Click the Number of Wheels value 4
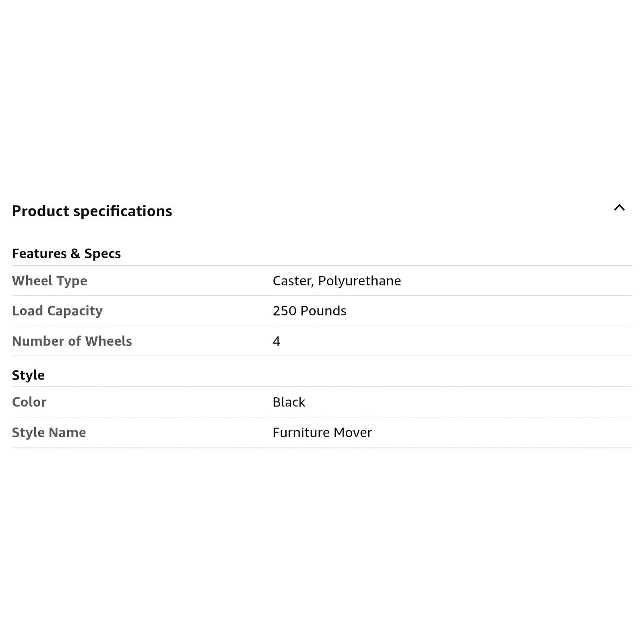Screen dimensions: 644x644 point(276,341)
